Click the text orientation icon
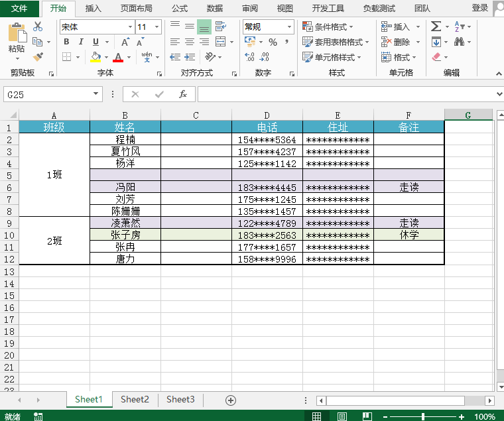504x421 pixels. coord(210,57)
